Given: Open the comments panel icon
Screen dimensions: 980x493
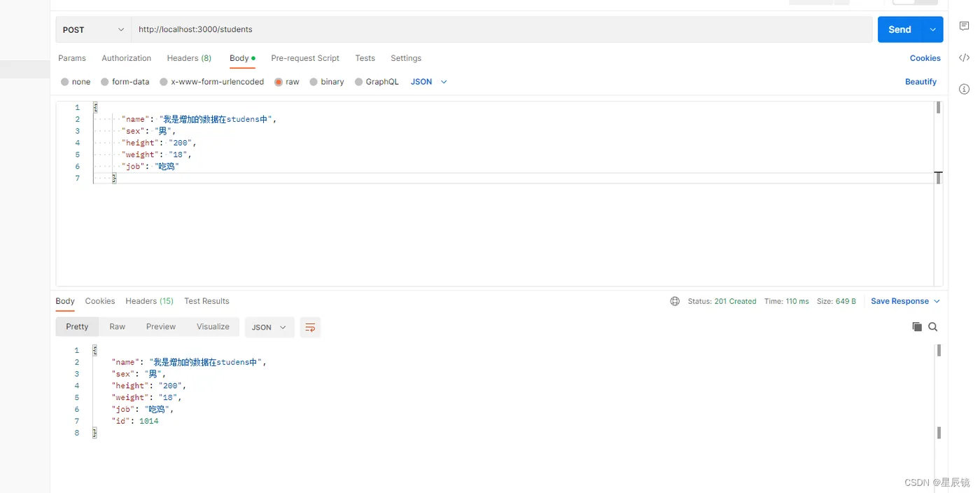Looking at the screenshot, I should (964, 26).
